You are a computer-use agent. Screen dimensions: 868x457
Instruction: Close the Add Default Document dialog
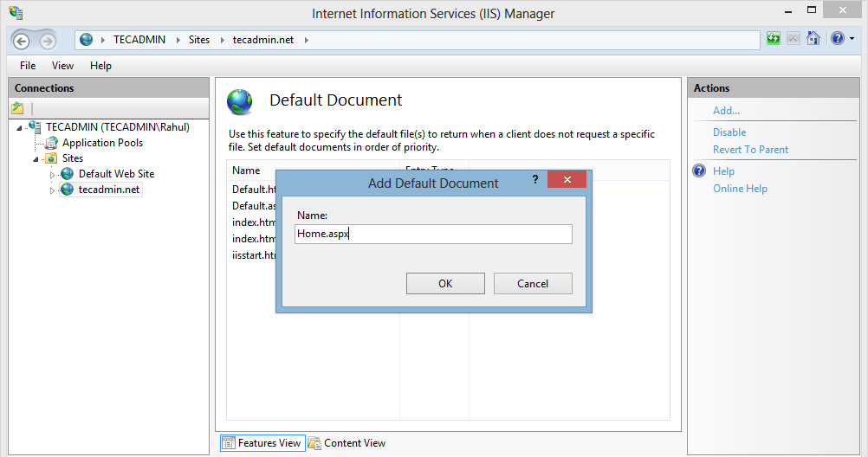[x=567, y=179]
